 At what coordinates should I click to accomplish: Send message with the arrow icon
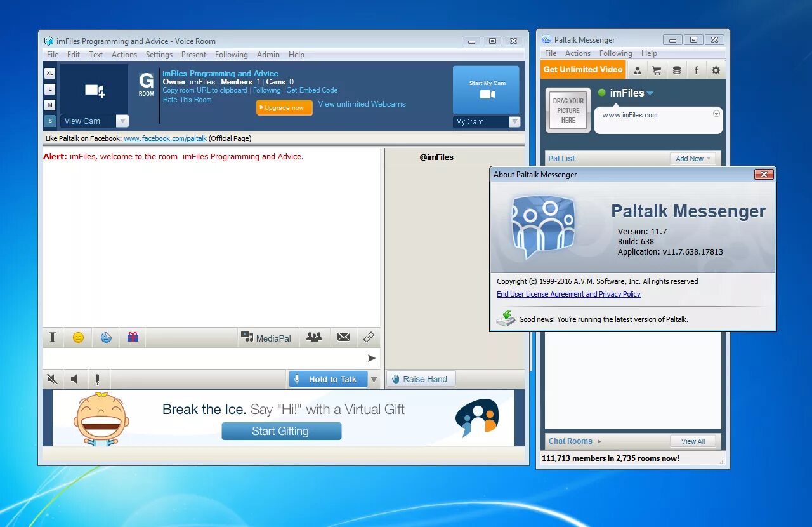point(372,358)
